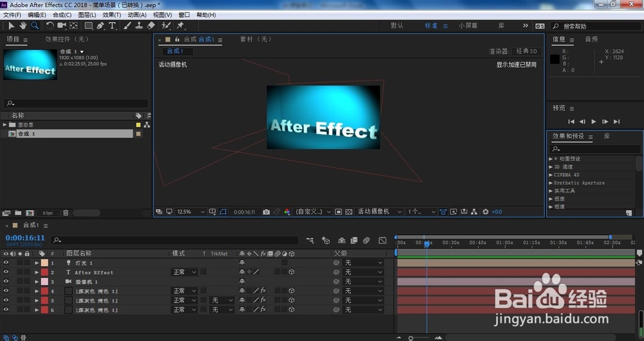Screen dimensions: 644x341
Task: Hide the 摄像机 1 layer eye
Action: pyautogui.click(x=6, y=282)
